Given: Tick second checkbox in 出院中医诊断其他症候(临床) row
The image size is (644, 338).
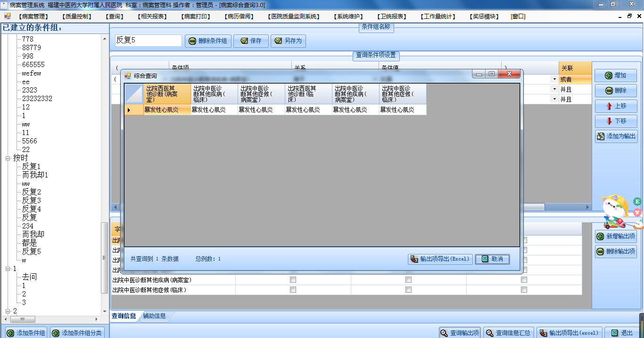Looking at the screenshot, I should 408,290.
